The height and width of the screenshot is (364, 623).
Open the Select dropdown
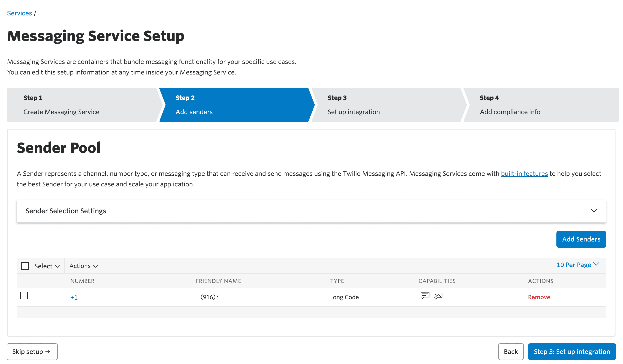coord(47,266)
